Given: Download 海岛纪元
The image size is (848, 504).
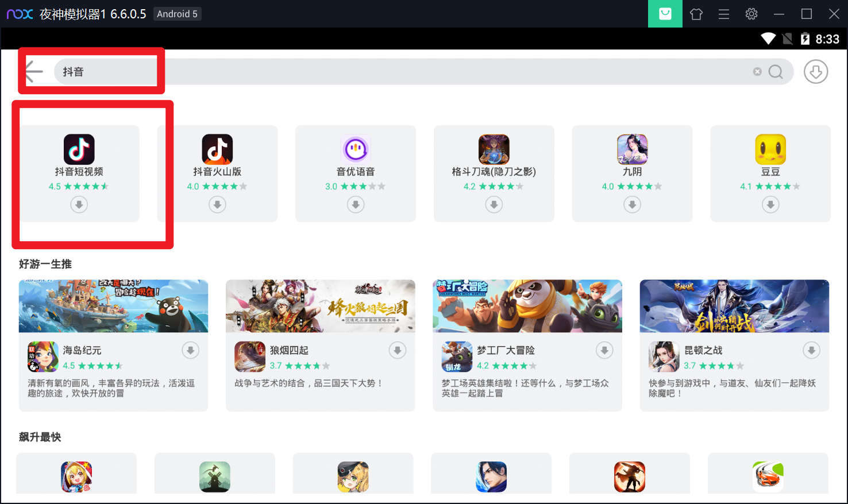Looking at the screenshot, I should pos(191,350).
